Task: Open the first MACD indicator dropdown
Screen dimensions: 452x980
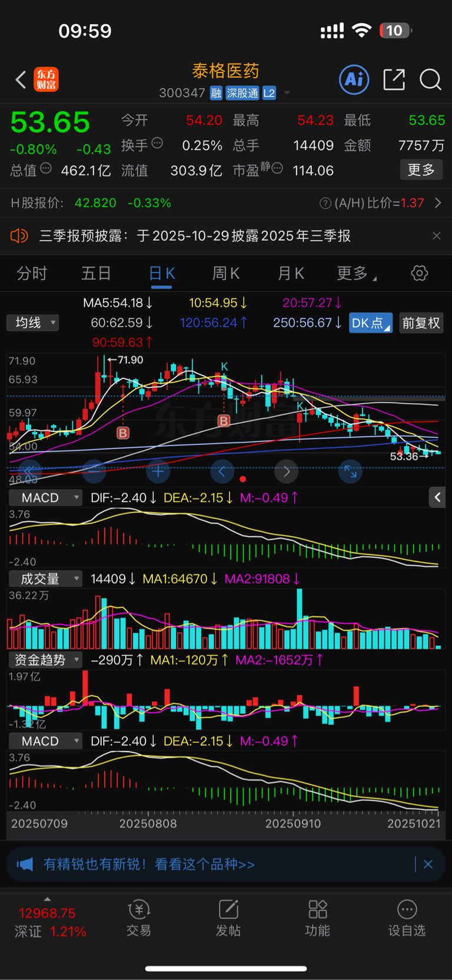Action: tap(45, 498)
